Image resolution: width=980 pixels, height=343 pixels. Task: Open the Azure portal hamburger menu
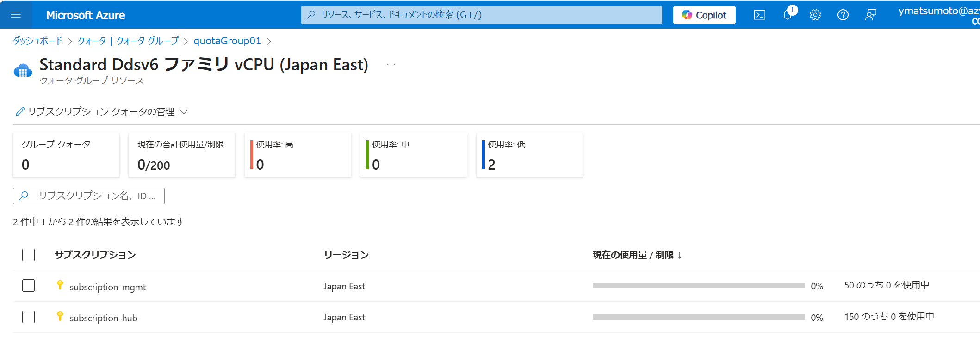(16, 15)
